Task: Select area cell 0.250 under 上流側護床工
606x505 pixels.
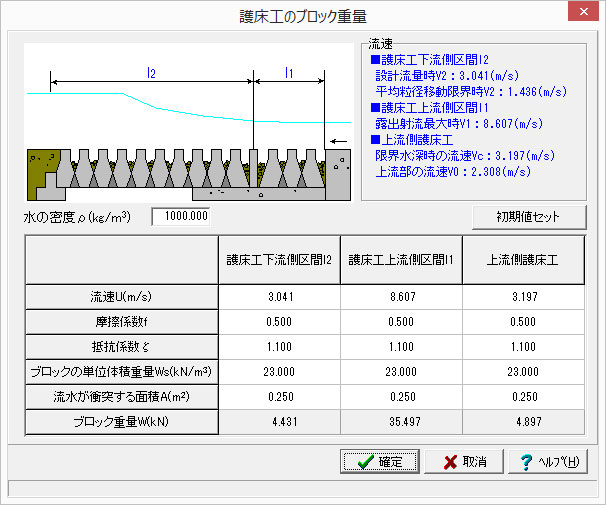Action: coord(524,397)
